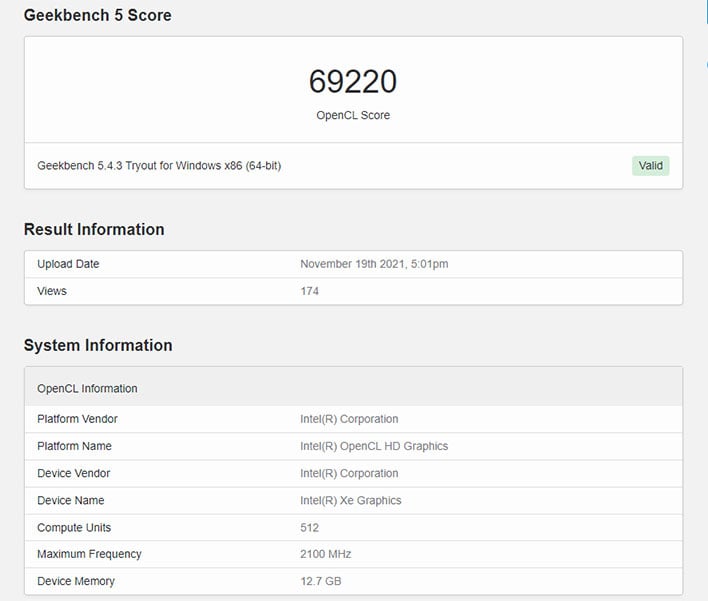The image size is (708, 601).
Task: Click the System Information heading
Action: point(98,345)
